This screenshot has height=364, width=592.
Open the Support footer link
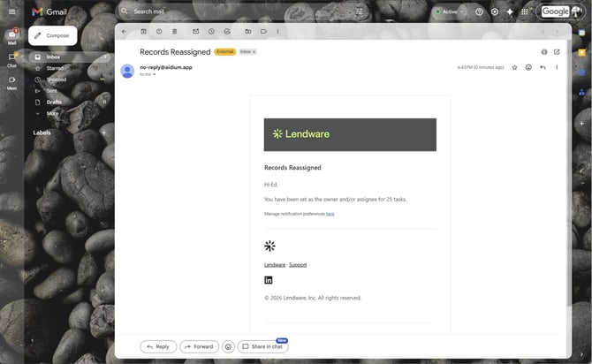pos(298,265)
